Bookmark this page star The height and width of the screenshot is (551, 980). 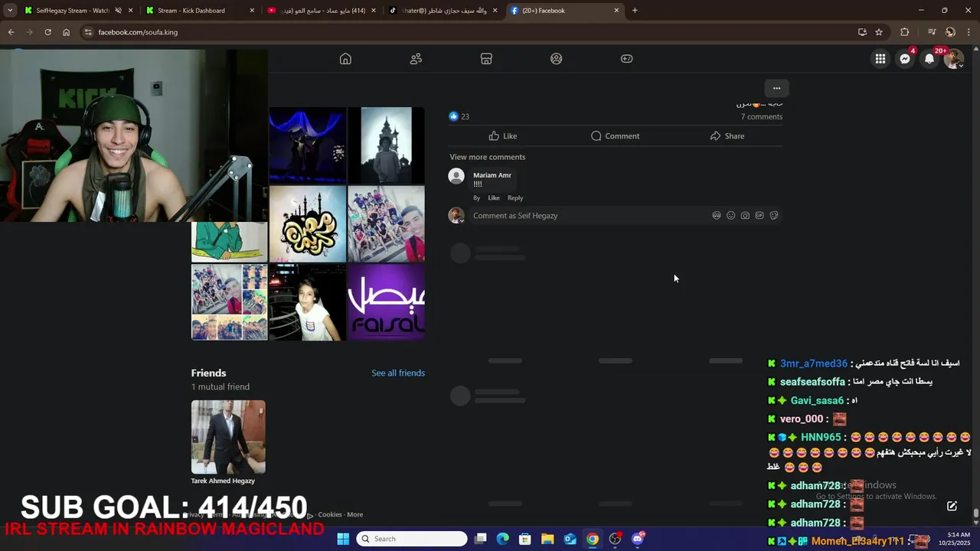click(879, 32)
